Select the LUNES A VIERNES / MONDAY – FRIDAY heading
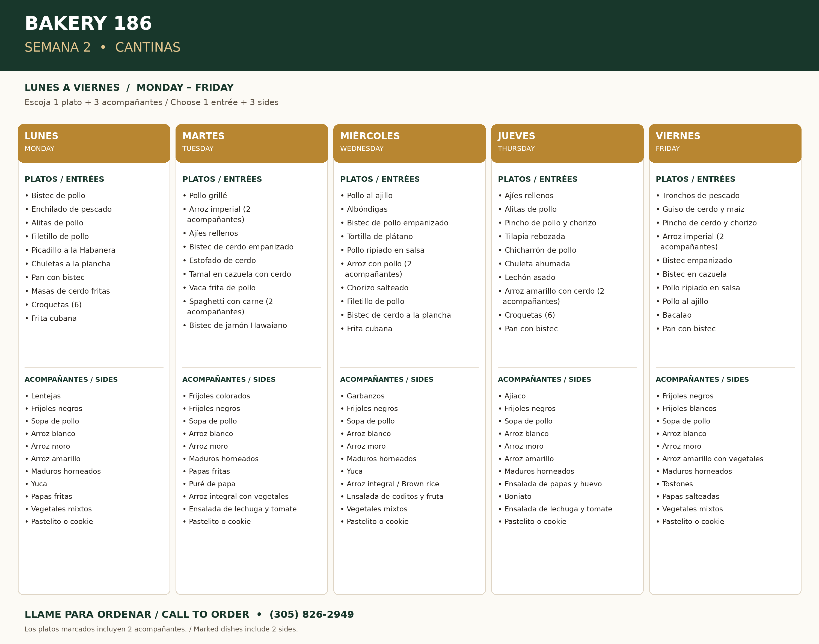The image size is (819, 644). (x=129, y=88)
